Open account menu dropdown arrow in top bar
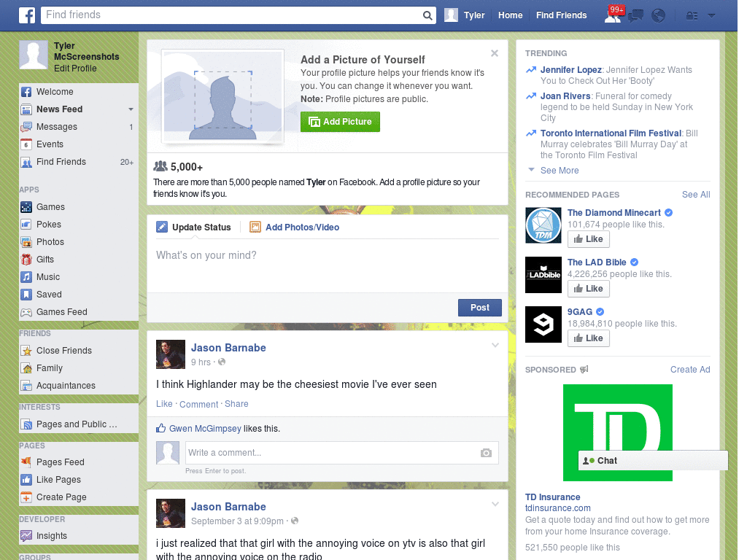 pos(711,16)
